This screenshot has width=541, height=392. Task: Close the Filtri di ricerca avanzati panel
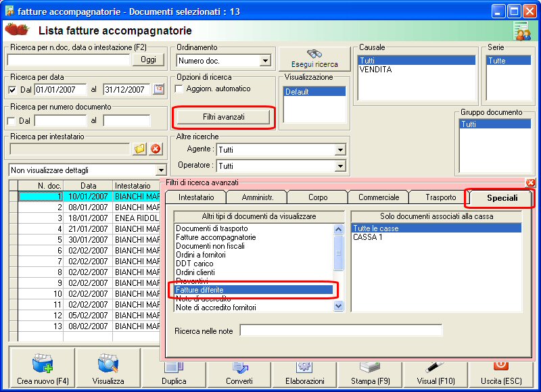click(530, 182)
